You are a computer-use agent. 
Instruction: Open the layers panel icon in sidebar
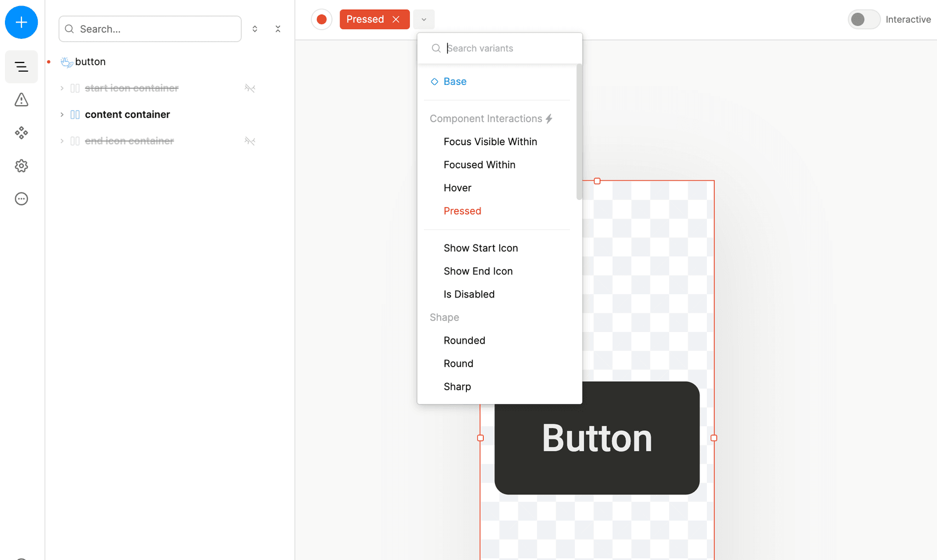(21, 66)
